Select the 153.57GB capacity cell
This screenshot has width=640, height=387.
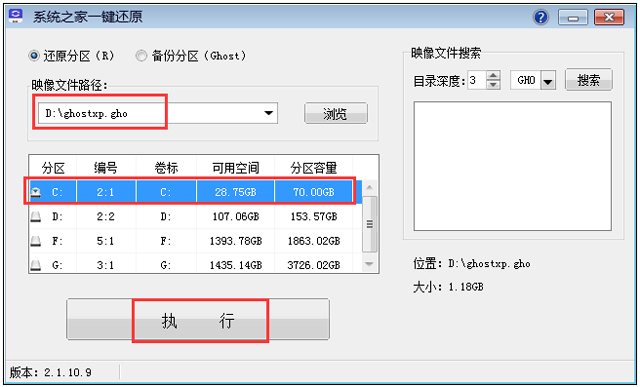tap(313, 216)
